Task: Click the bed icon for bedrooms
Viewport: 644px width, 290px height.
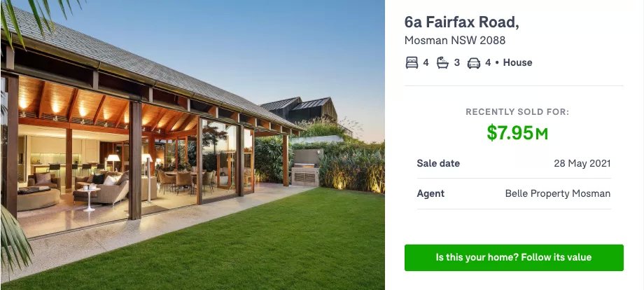Action: 412,63
